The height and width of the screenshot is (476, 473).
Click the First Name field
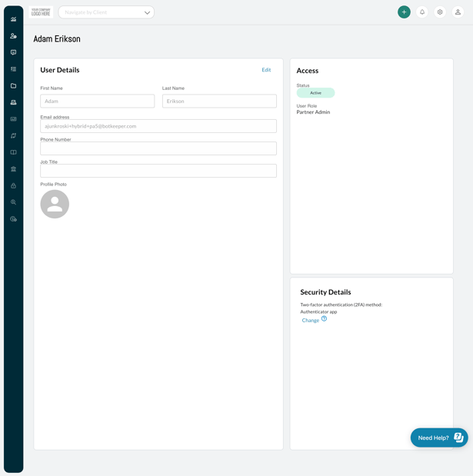pyautogui.click(x=98, y=101)
